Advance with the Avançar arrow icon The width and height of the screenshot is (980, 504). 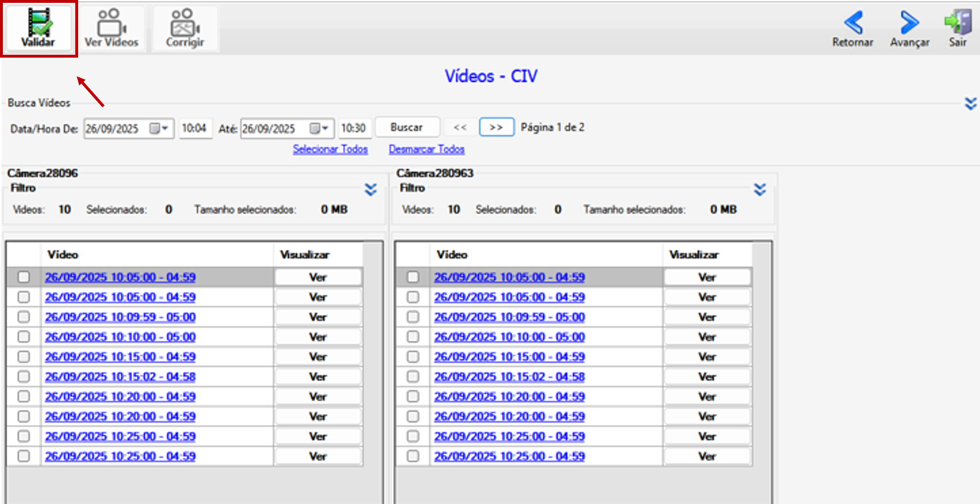click(x=909, y=22)
